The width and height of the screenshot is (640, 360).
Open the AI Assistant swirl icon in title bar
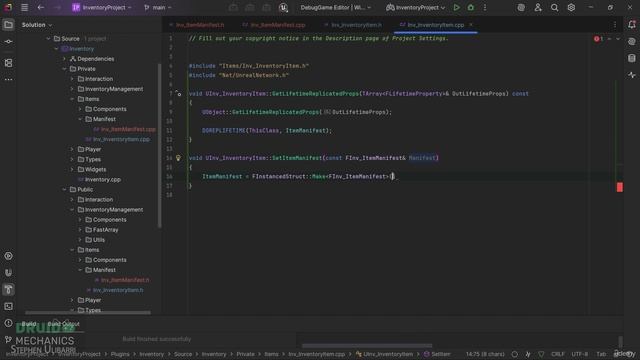[x=521, y=7]
